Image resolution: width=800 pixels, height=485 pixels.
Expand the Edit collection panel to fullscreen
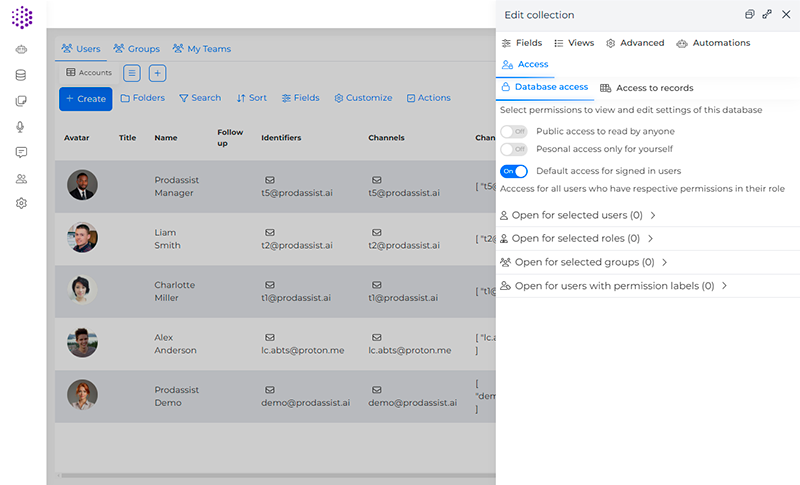tap(767, 15)
